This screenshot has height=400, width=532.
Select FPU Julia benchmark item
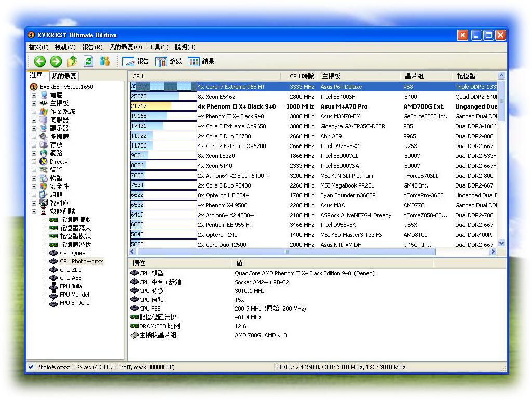[71, 286]
